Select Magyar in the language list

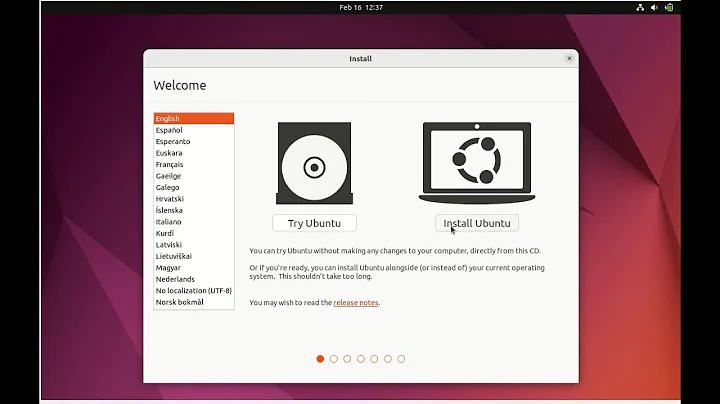[194, 268]
